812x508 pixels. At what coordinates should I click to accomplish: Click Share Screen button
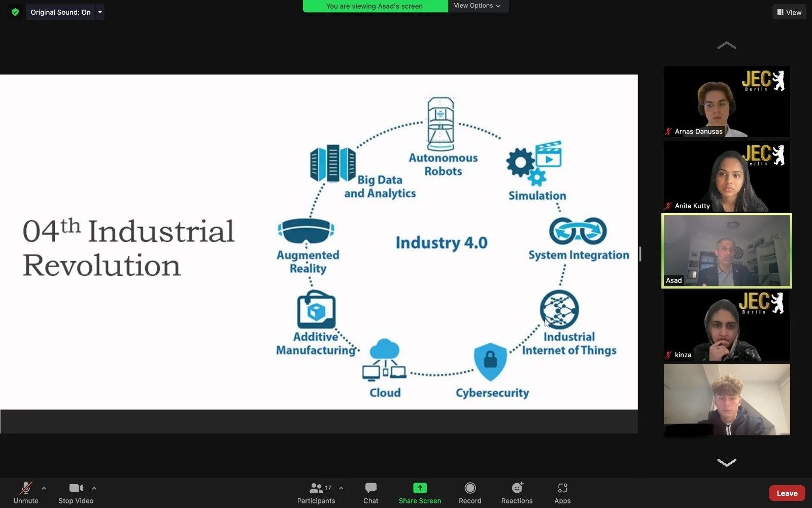(x=420, y=493)
